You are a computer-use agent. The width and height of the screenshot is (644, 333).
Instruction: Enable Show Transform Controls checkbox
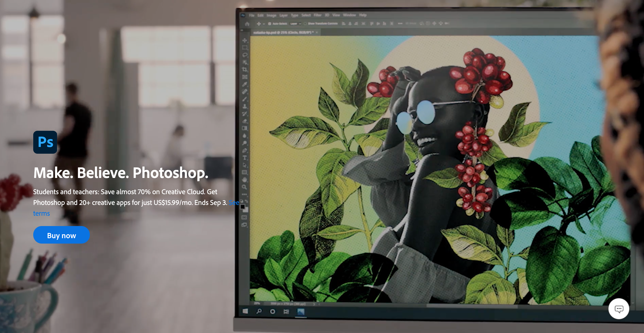click(x=305, y=24)
